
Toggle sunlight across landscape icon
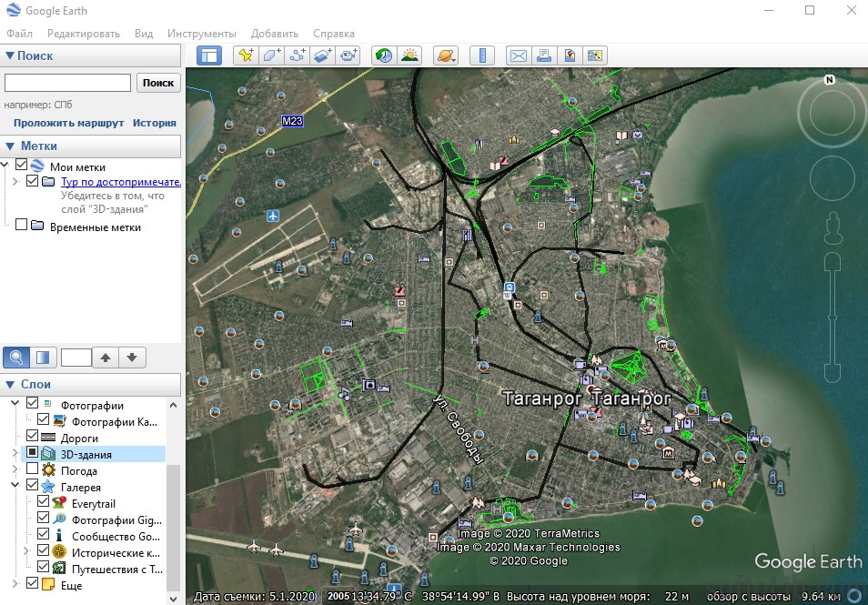pos(409,55)
